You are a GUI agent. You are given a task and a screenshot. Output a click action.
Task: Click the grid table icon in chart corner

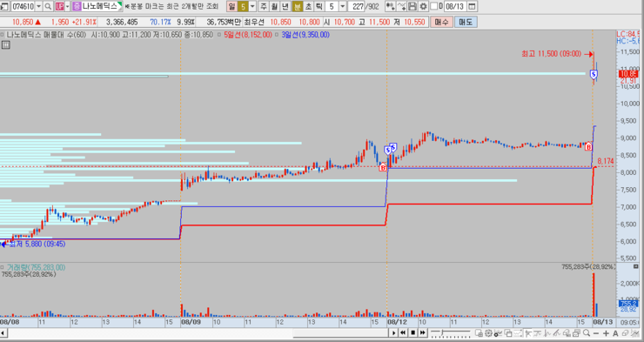tap(5, 45)
